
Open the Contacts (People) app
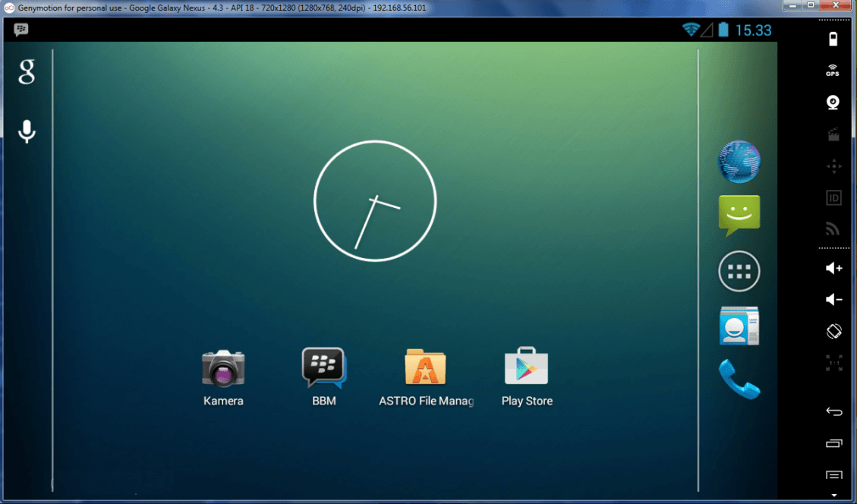[x=739, y=326]
